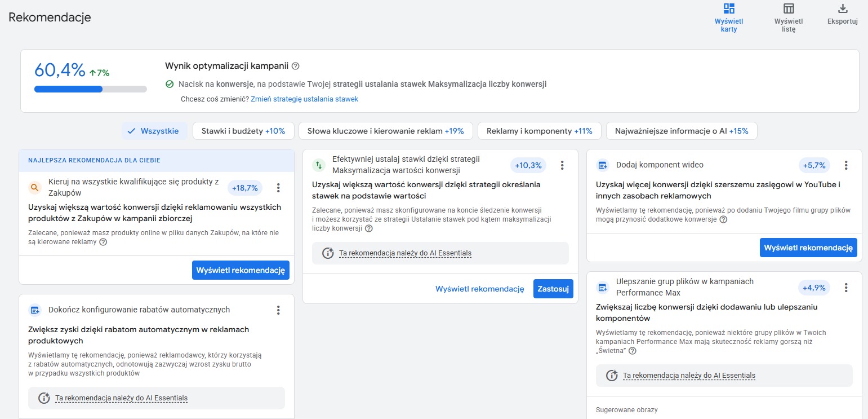Click the optimization score progress bar
Image resolution: width=868 pixels, height=419 pixels.
(x=90, y=89)
